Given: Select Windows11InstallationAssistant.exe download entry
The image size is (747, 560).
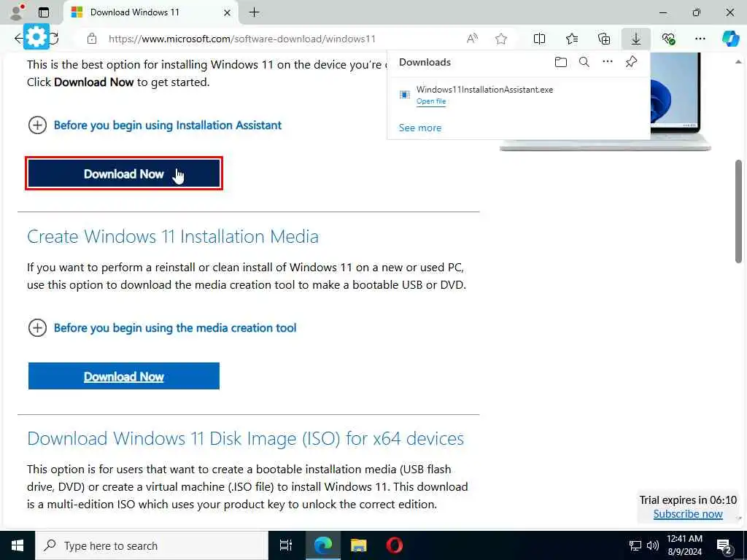Looking at the screenshot, I should (519, 95).
